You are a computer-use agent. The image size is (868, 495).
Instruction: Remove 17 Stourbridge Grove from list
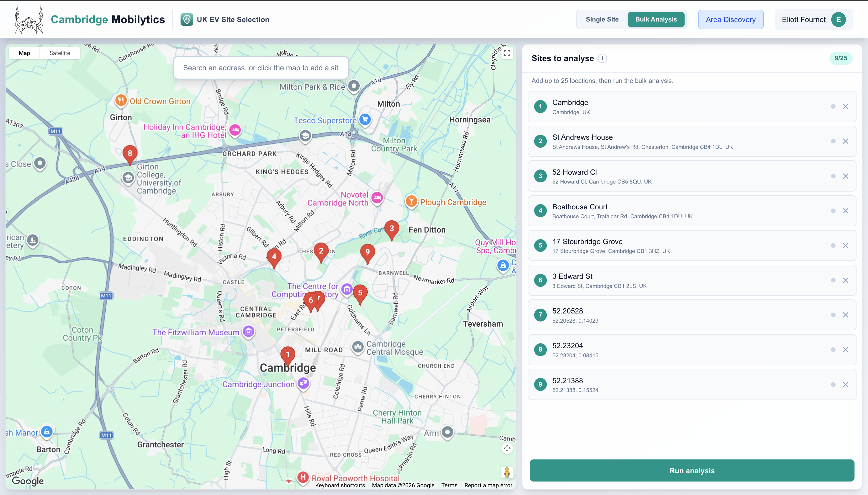coord(846,245)
